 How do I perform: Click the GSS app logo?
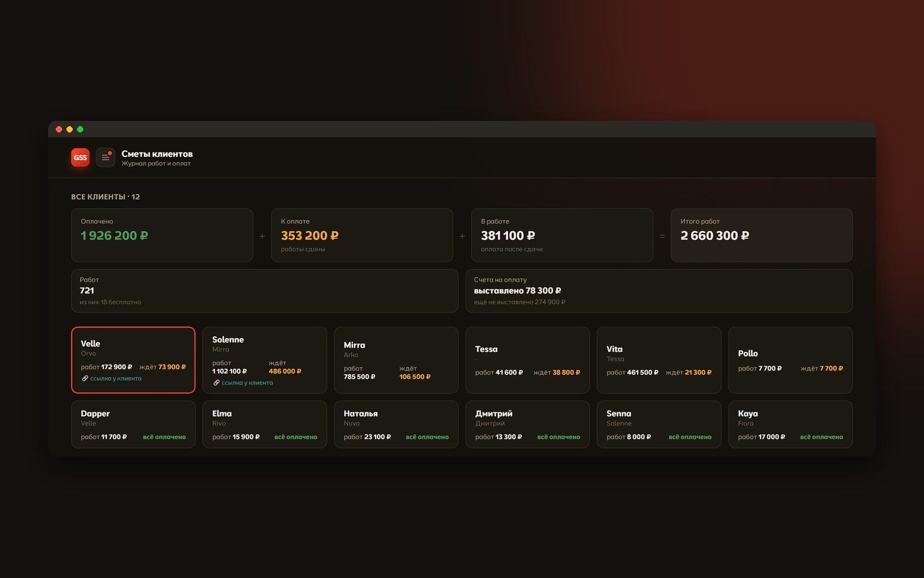point(80,157)
